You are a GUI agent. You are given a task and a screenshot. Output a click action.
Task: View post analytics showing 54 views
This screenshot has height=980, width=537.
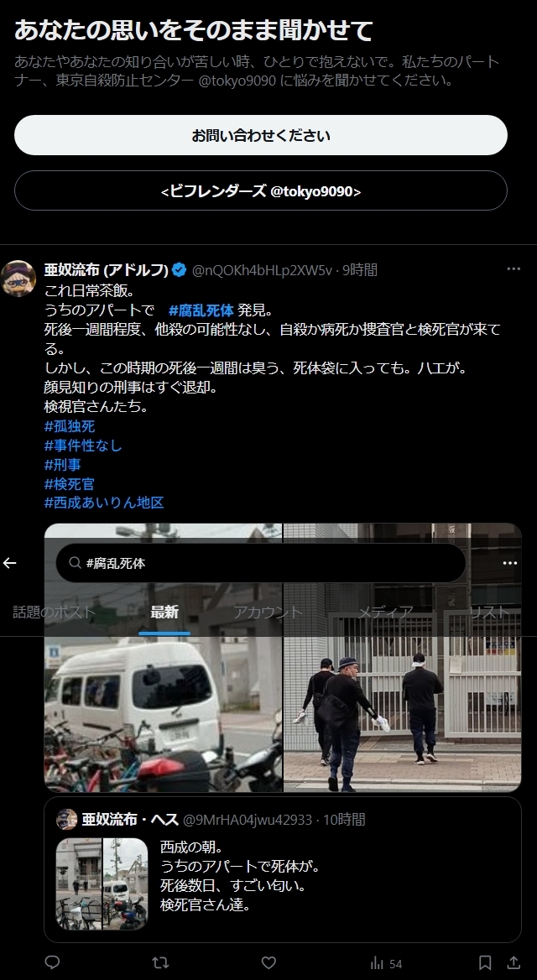pyautogui.click(x=386, y=963)
